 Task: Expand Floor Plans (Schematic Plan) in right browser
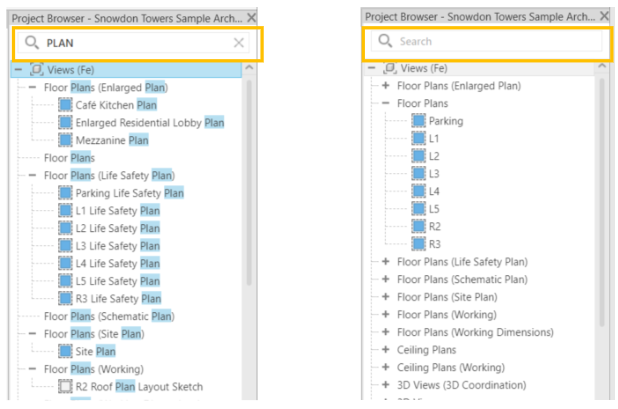(386, 279)
